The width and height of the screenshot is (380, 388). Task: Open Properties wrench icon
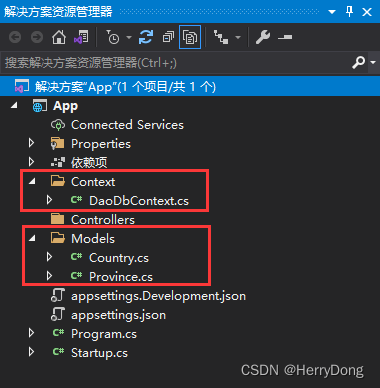coord(263,37)
